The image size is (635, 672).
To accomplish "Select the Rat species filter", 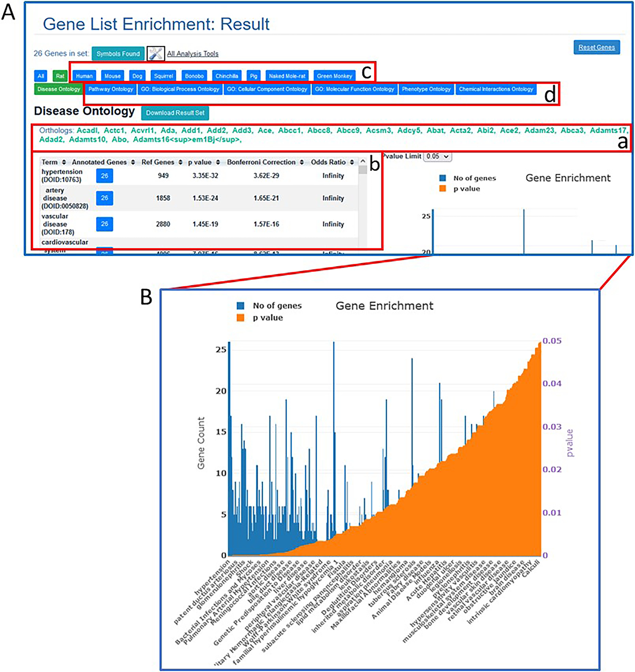I will tap(60, 76).
